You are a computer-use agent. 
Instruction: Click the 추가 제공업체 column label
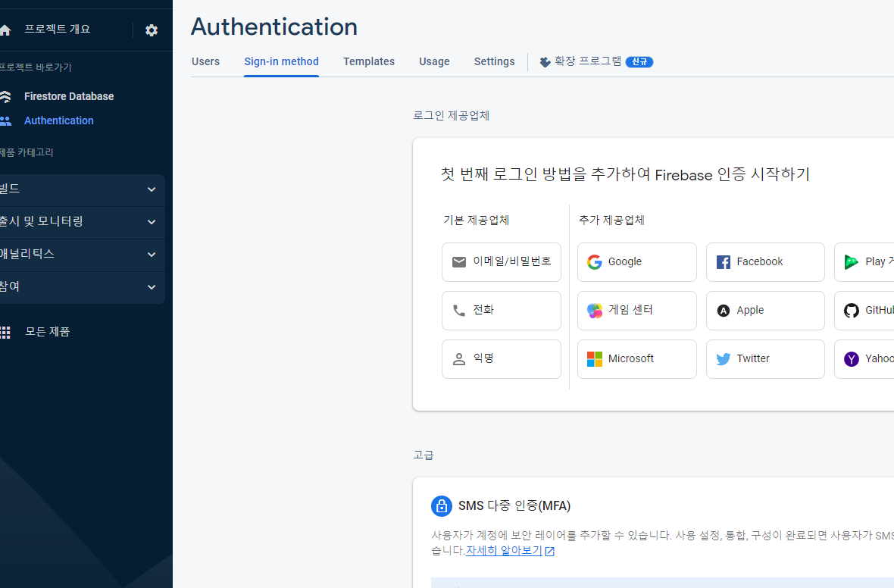pyautogui.click(x=611, y=220)
